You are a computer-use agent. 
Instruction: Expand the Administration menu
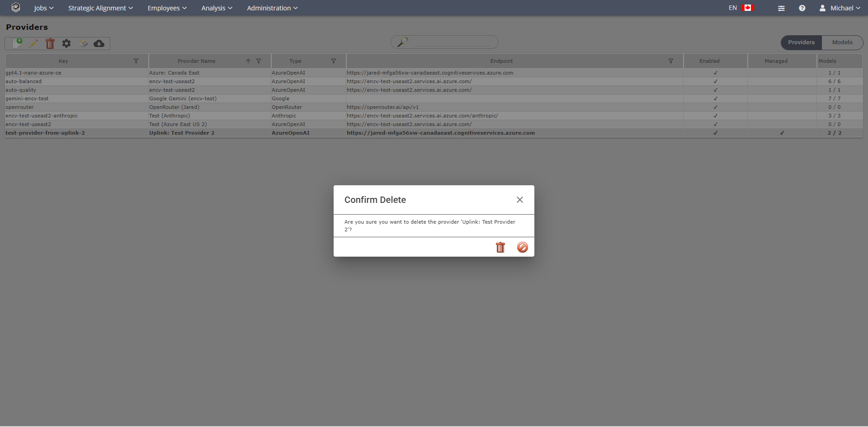pos(272,8)
